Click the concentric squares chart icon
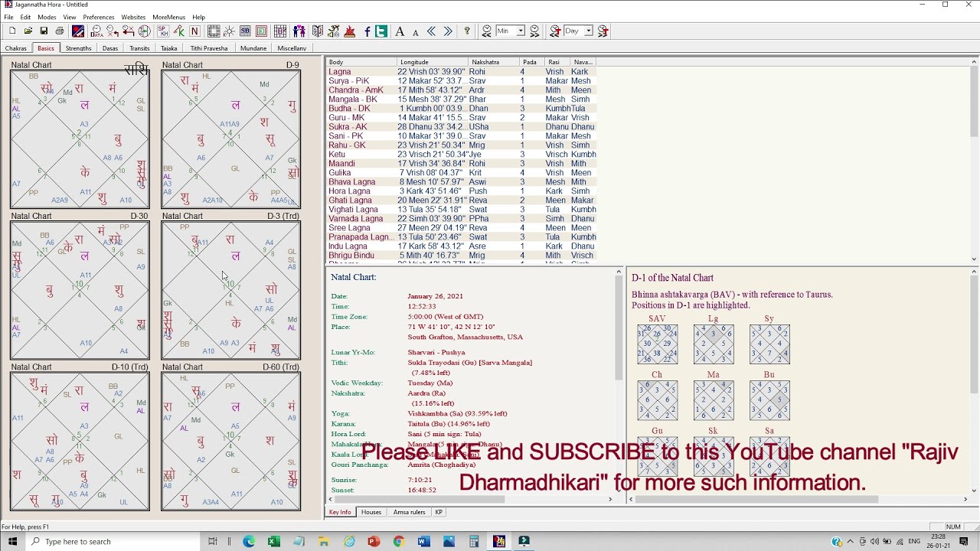980x551 pixels. click(262, 31)
